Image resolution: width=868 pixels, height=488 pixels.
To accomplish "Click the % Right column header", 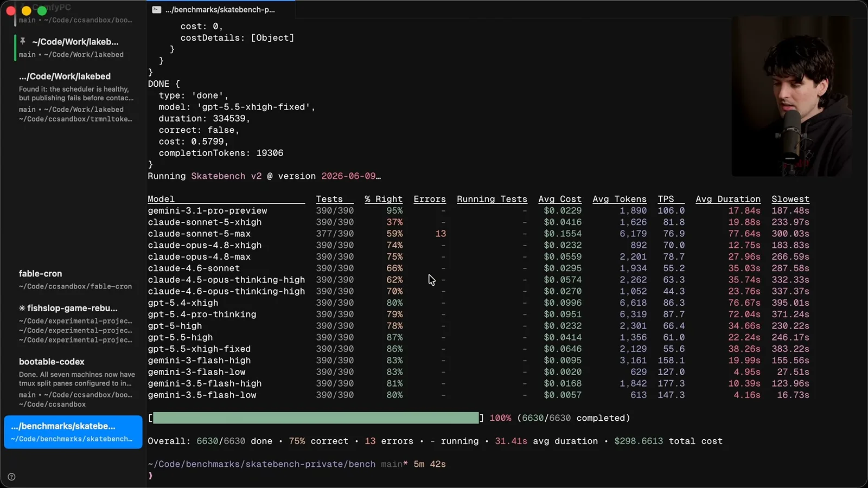I will (x=384, y=199).
